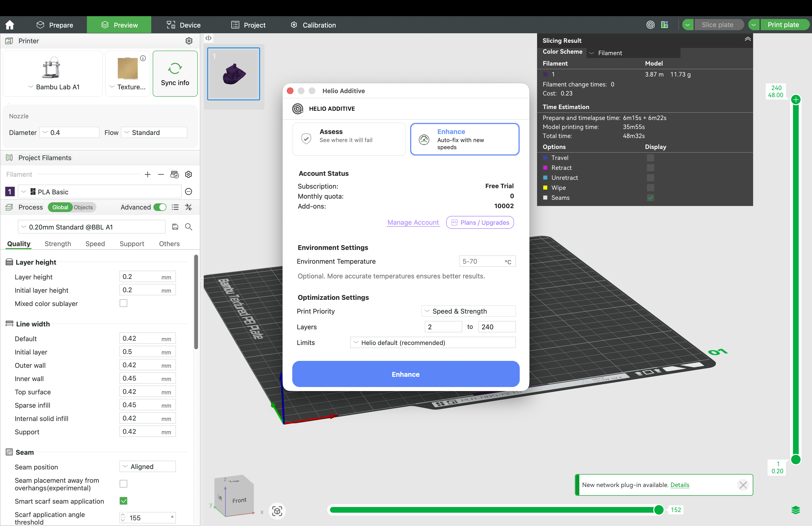Toggle the Advanced mode switch
The height and width of the screenshot is (526, 812).
[x=160, y=207]
